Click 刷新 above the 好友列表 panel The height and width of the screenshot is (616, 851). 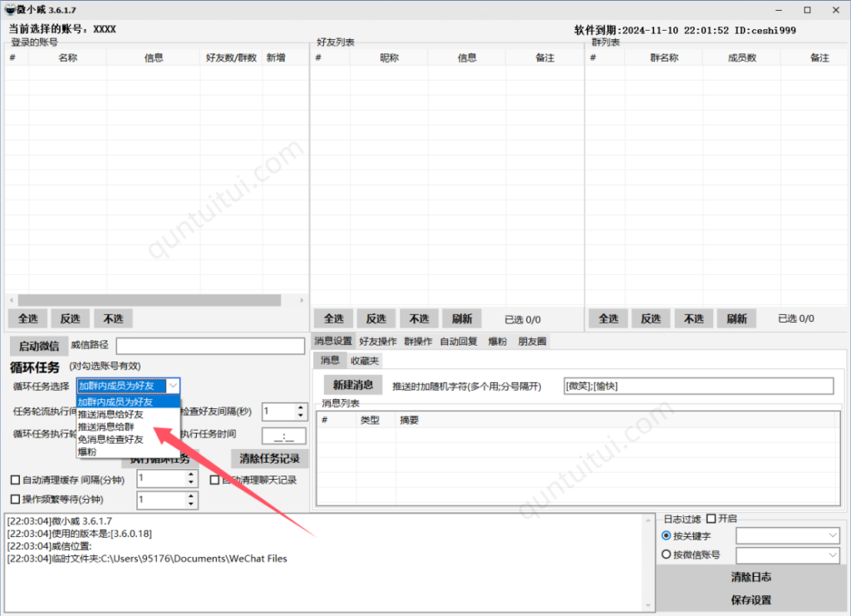coord(462,318)
